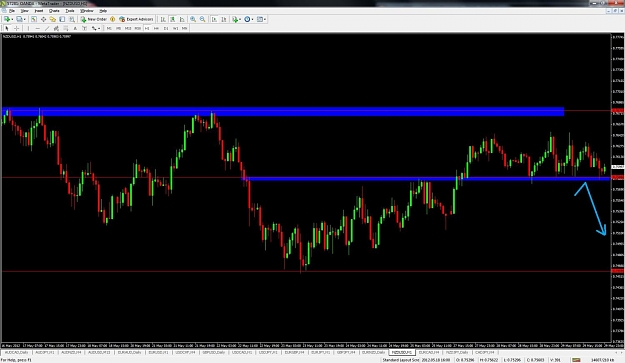The image size is (625, 363).
Task: Click the connection status bars indicator
Action: pyautogui.click(x=577, y=360)
